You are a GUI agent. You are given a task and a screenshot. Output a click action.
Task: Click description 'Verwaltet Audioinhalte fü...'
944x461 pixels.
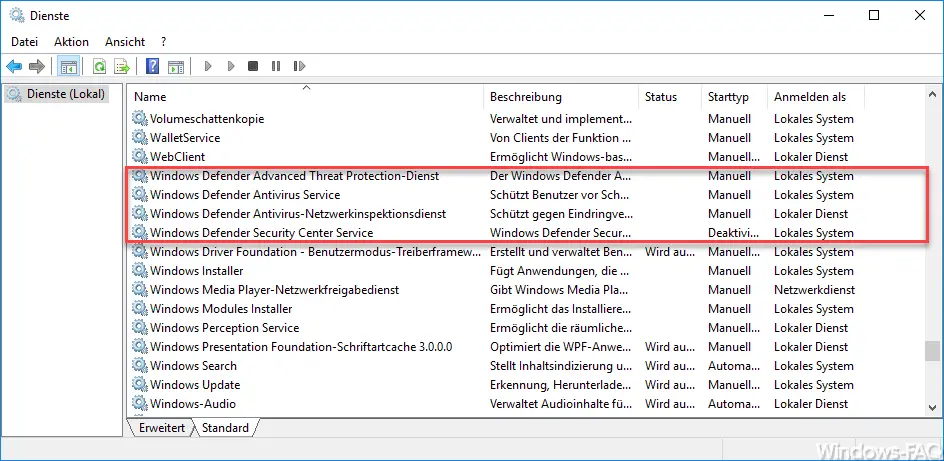pyautogui.click(x=560, y=404)
